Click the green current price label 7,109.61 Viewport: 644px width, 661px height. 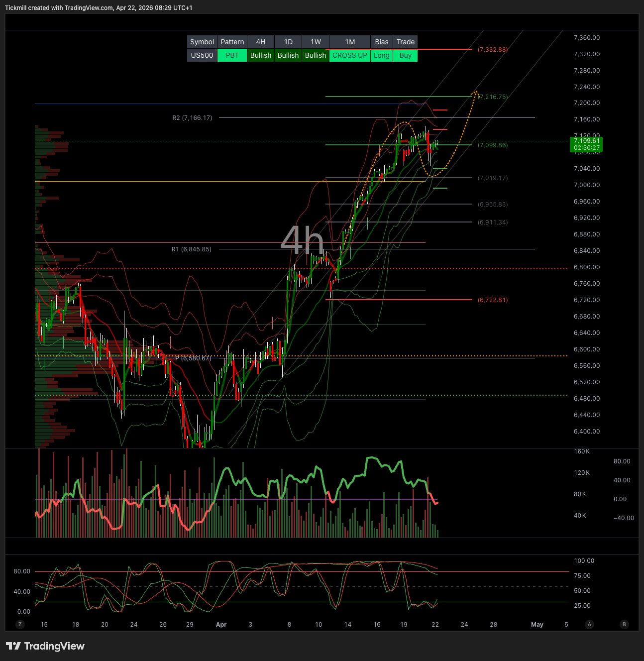pos(586,144)
